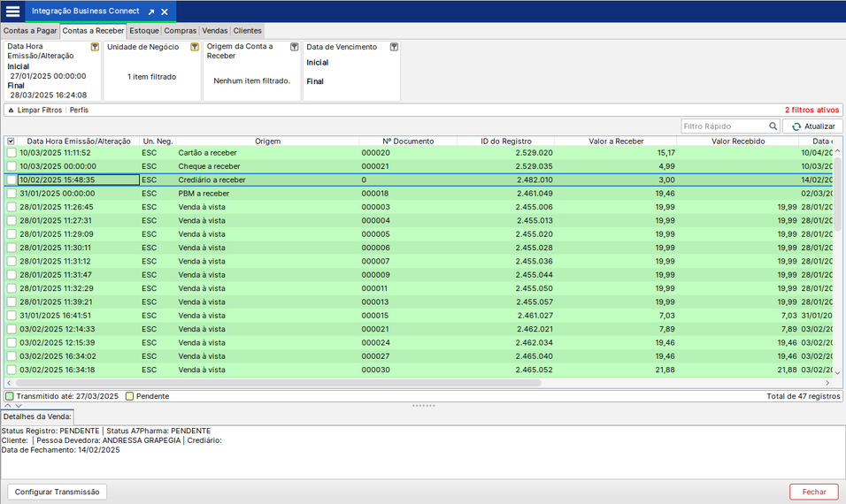This screenshot has height=504, width=846.
Task: Click Origem da Conta filter icon
Action: tap(295, 47)
